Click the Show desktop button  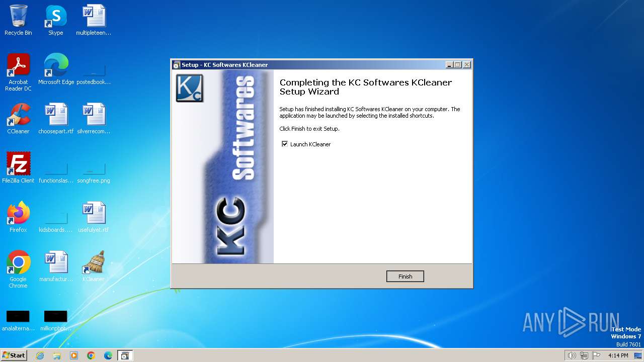click(x=638, y=355)
